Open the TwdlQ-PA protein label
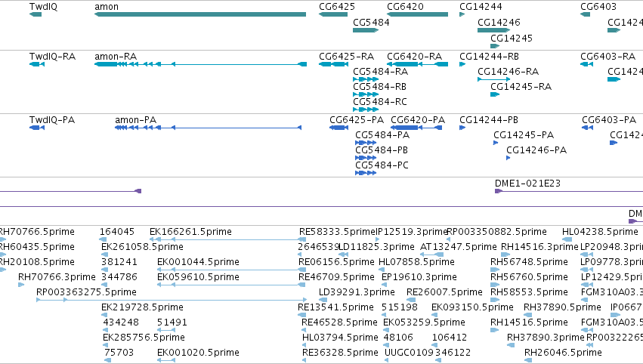643x364 pixels. (x=52, y=119)
